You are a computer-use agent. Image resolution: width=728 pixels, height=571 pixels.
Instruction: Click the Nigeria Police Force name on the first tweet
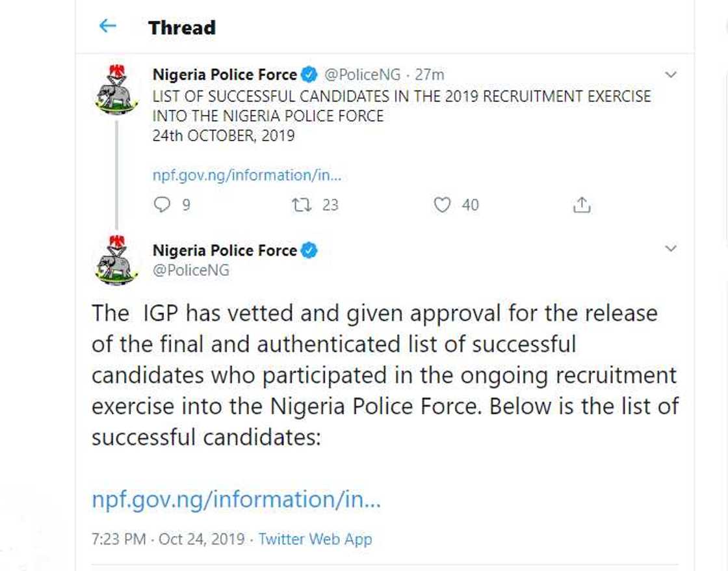[x=224, y=75]
